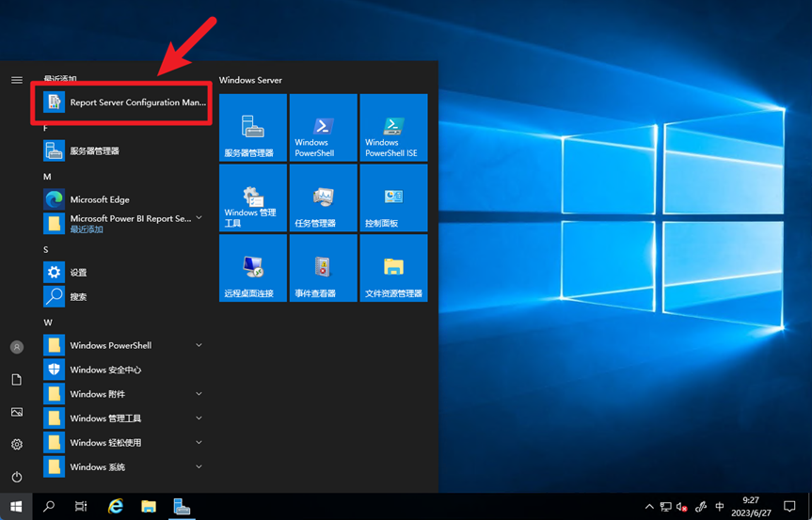Open the 控制面板 tile

point(393,198)
